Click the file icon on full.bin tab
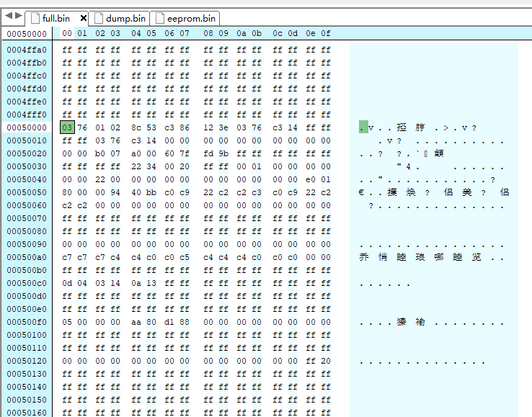 tap(34, 18)
